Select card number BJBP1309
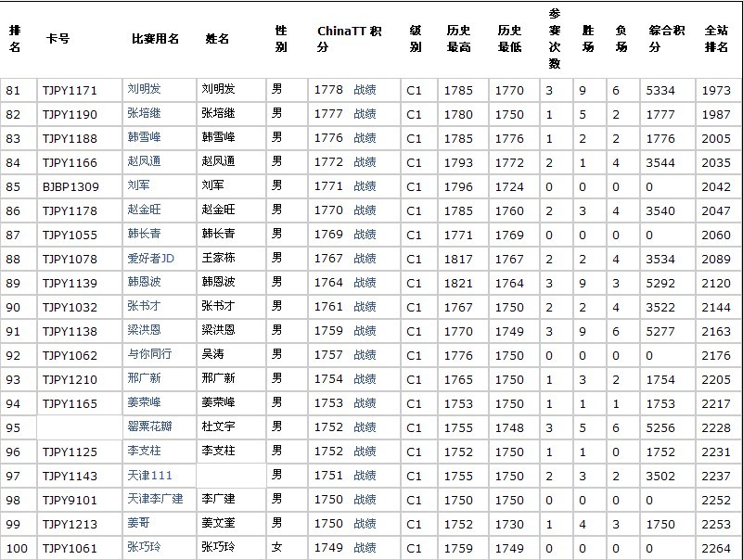This screenshot has width=743, height=560. 70,187
